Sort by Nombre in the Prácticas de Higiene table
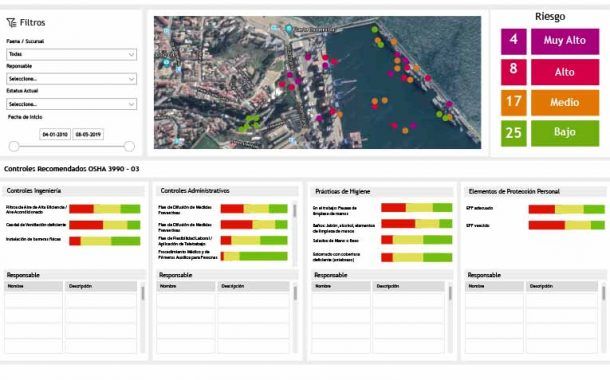Screen dimensions: 610x380 pyautogui.click(x=341, y=286)
